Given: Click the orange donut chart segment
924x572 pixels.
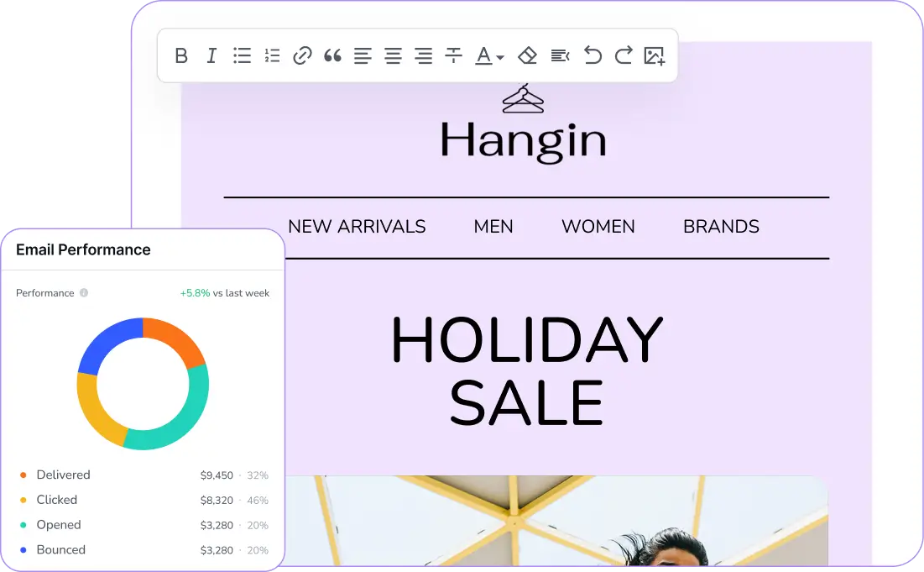Looking at the screenshot, I should coord(175,338).
